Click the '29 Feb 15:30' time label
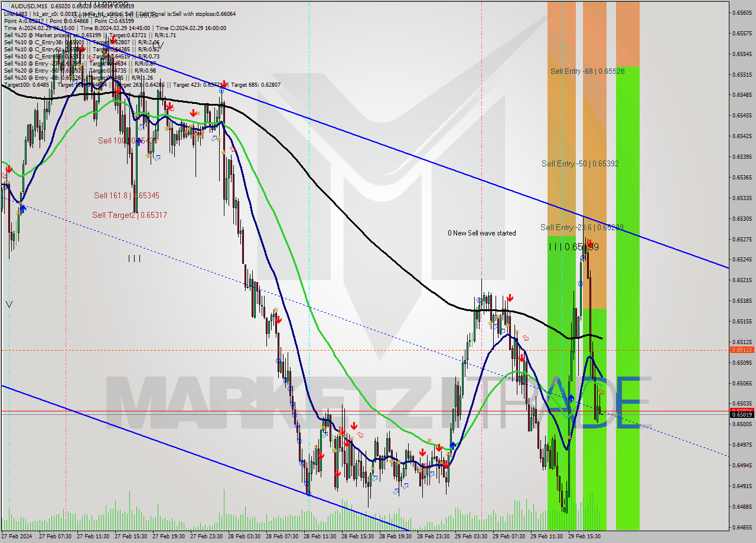 click(584, 537)
